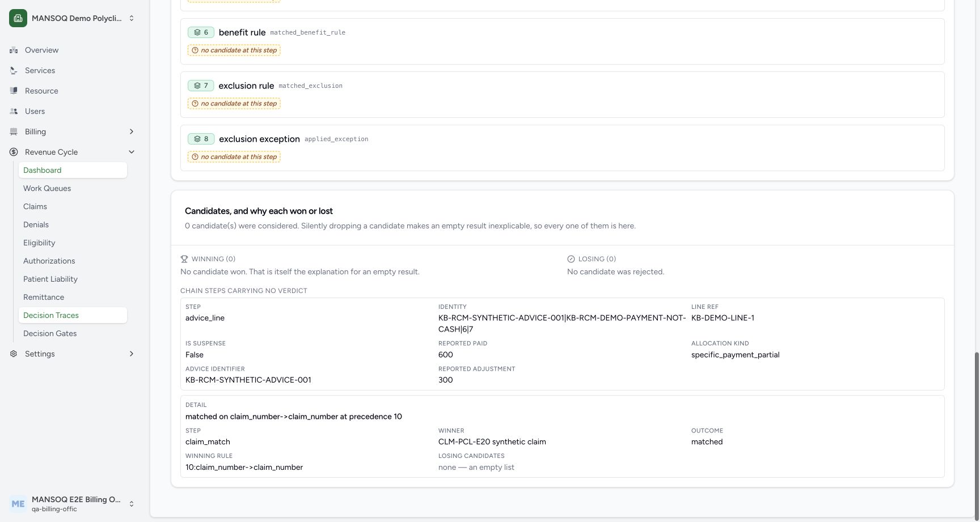Click the Settings gear icon
This screenshot has width=980, height=522.
tap(14, 354)
